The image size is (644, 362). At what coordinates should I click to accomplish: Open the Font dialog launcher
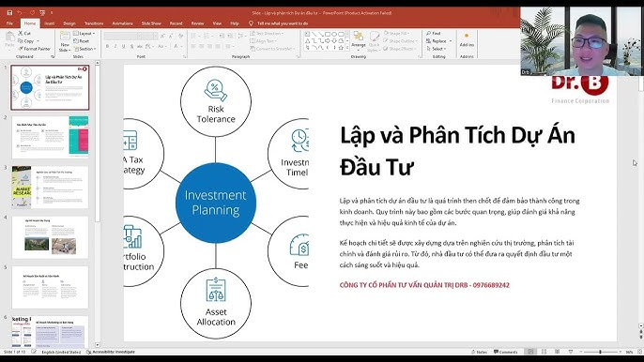click(x=184, y=56)
